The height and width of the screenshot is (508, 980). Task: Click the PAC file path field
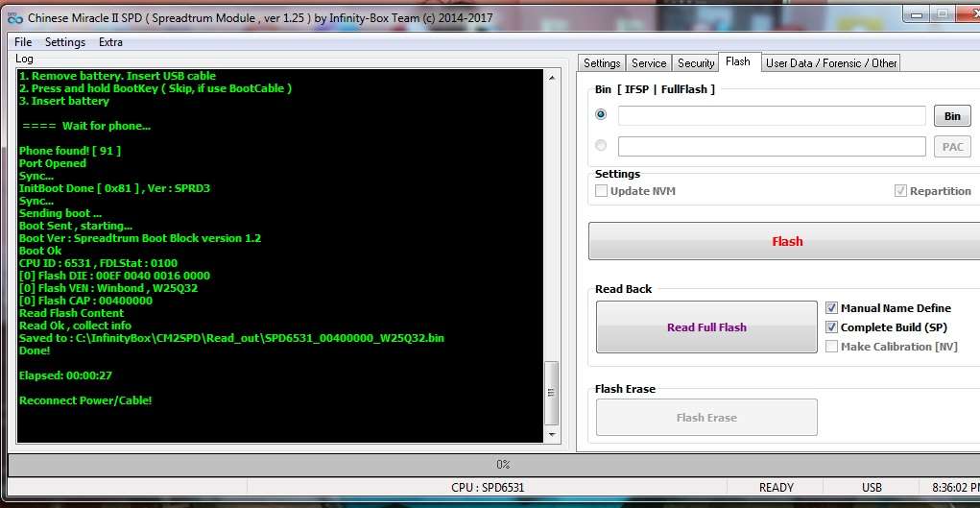click(x=772, y=146)
